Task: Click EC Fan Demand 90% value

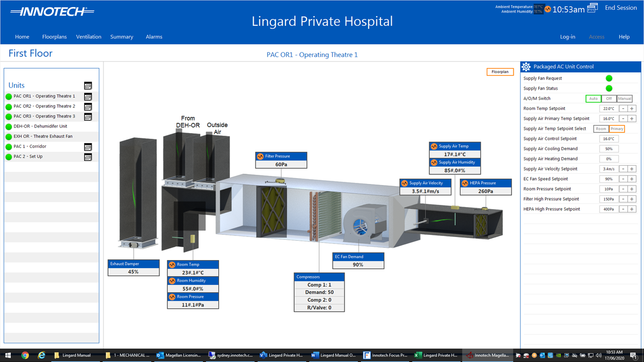Action: 358,265
